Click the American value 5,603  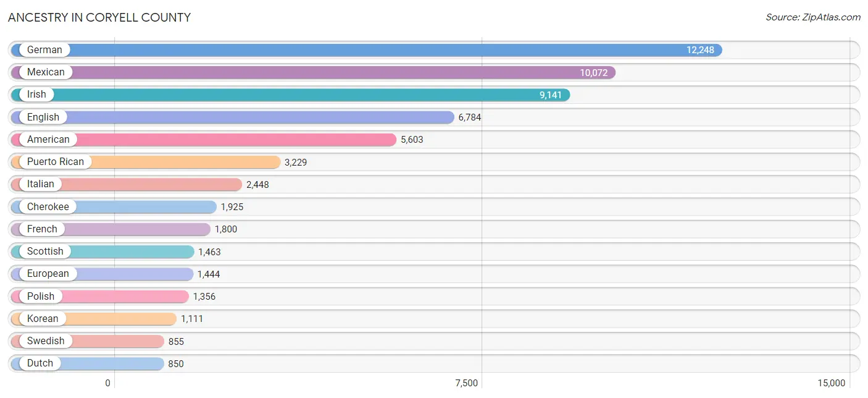pyautogui.click(x=412, y=140)
